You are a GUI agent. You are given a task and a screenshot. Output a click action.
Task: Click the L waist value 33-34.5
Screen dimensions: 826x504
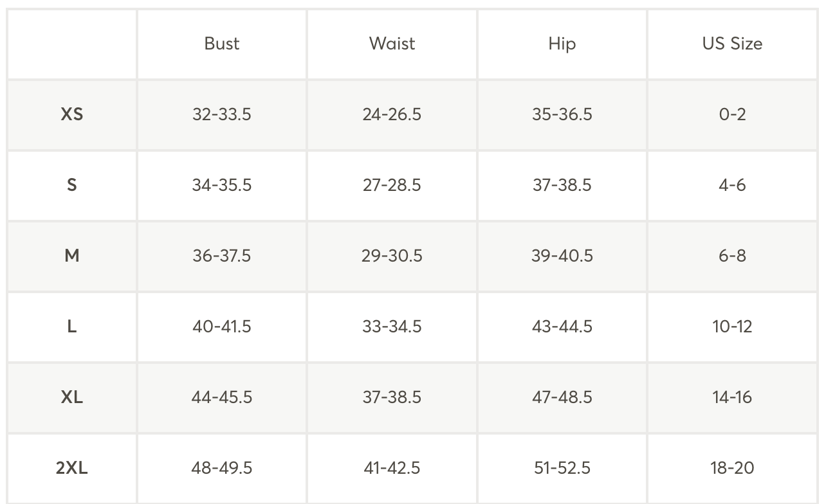pyautogui.click(x=392, y=327)
